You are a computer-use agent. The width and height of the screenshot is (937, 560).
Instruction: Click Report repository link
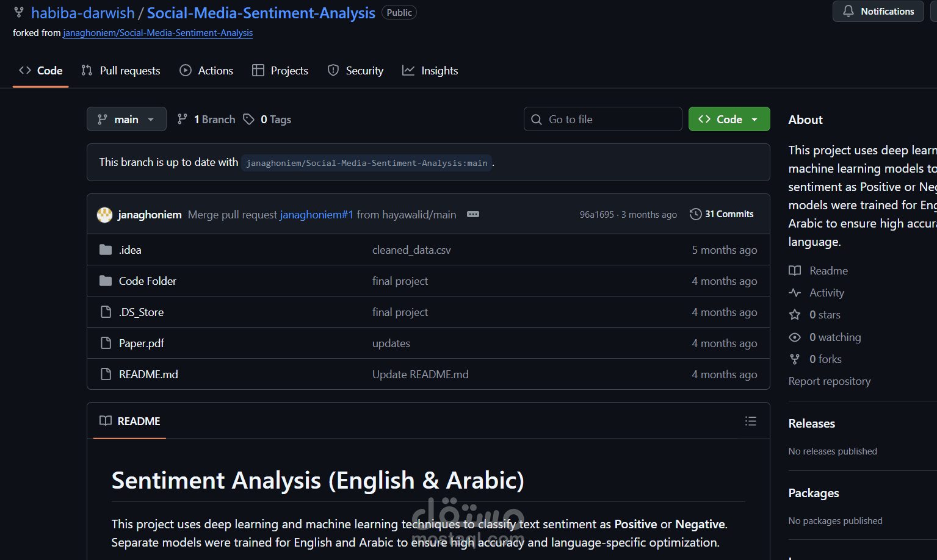(x=830, y=381)
